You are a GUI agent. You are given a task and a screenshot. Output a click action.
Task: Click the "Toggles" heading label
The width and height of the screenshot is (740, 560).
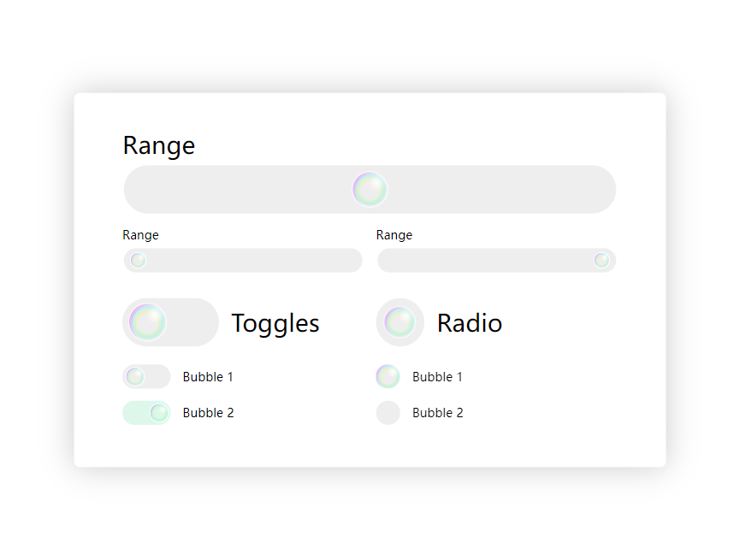[275, 323]
